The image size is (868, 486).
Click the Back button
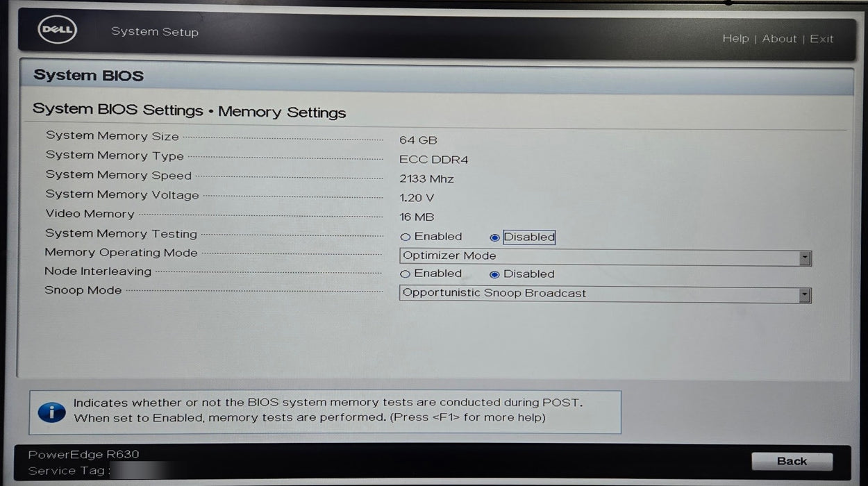(792, 461)
